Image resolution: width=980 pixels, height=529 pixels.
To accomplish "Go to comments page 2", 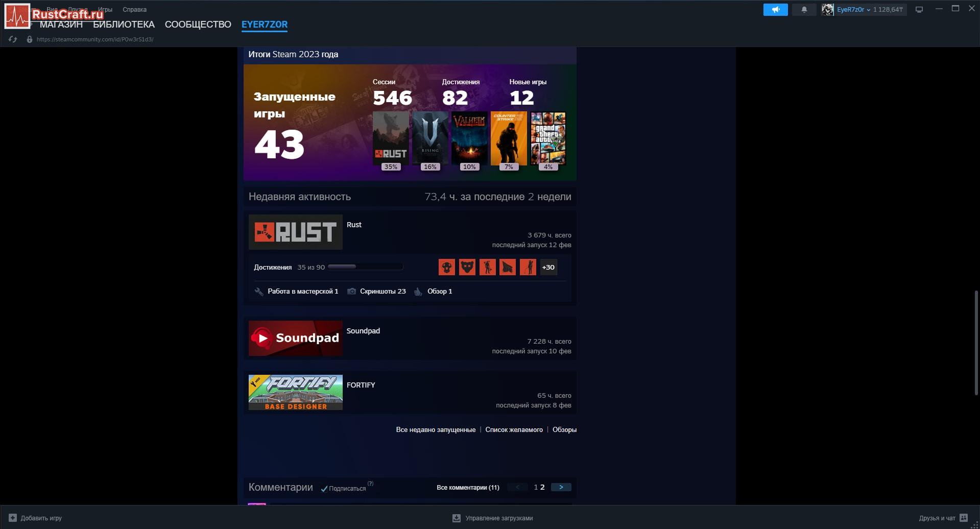I will tap(542, 487).
